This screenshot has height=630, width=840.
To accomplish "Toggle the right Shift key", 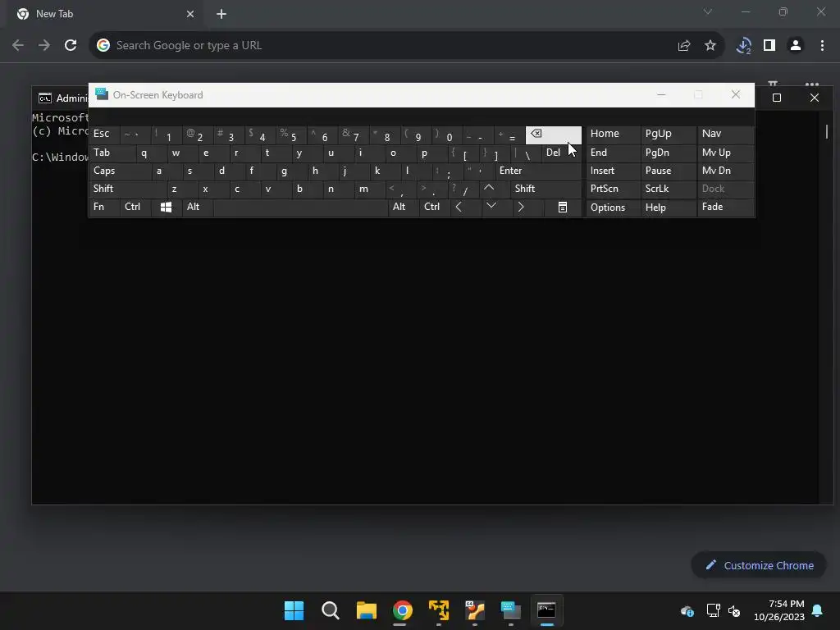I will click(x=546, y=189).
